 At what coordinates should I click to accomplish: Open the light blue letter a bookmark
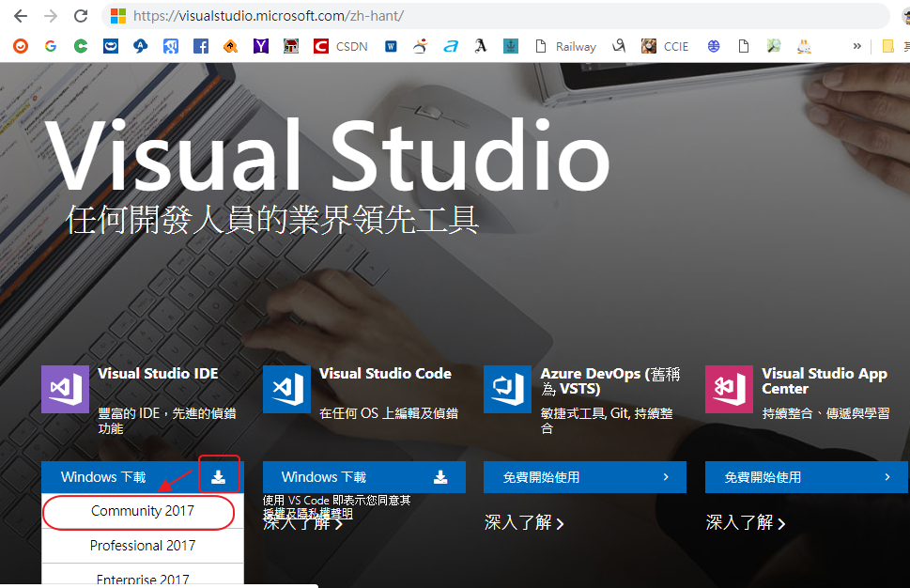click(x=451, y=46)
